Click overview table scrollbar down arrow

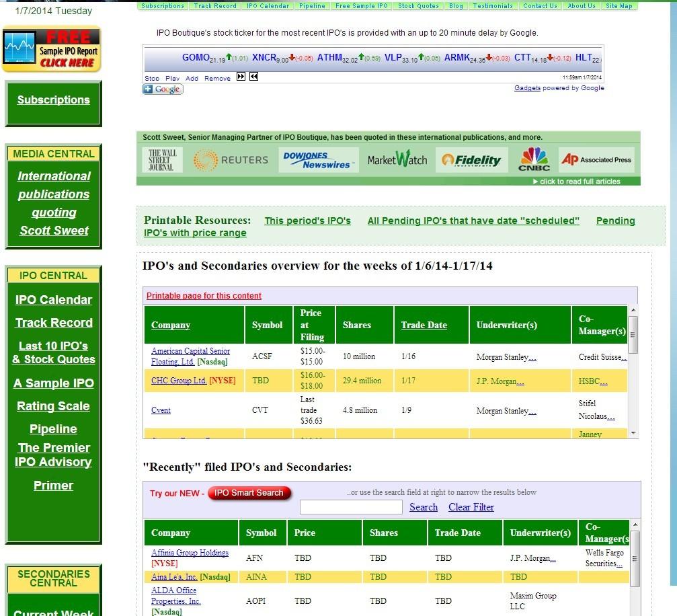tap(633, 433)
